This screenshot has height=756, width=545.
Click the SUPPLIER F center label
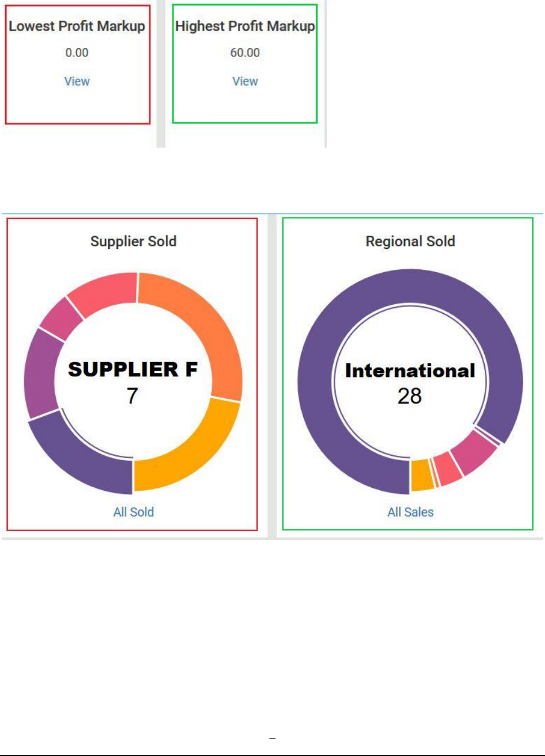click(133, 370)
